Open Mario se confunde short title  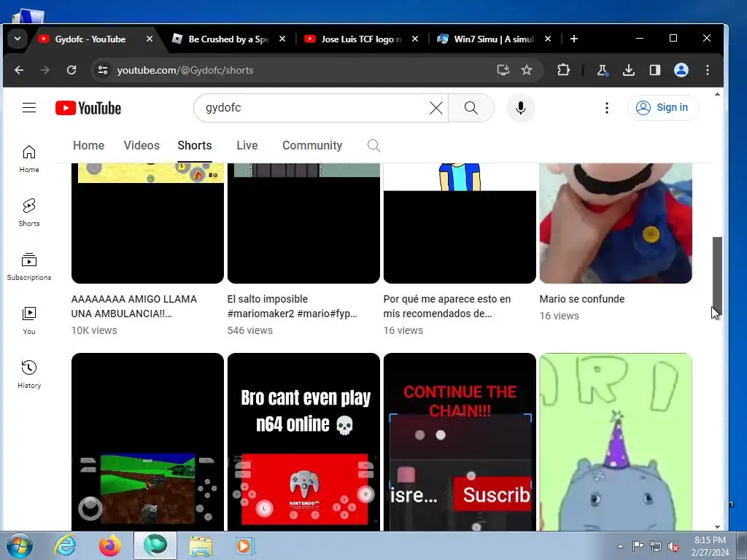click(x=581, y=299)
